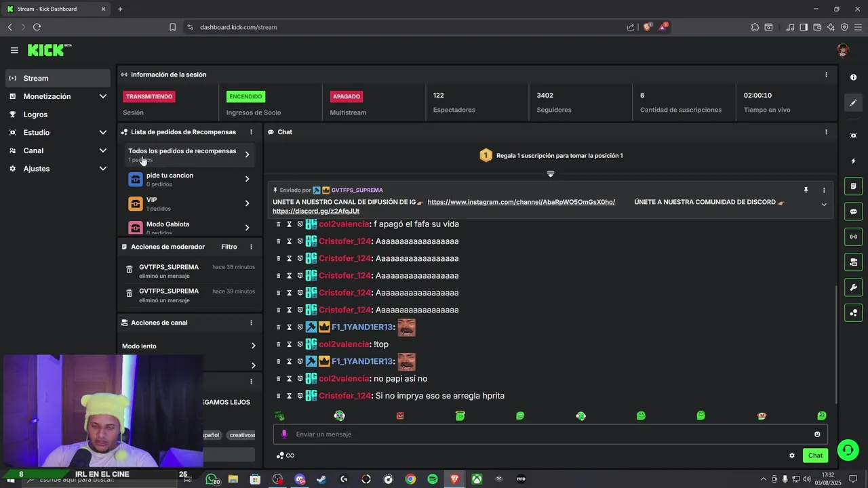Open the Brave Wallet icon
Viewport: 868px width, 488px height.
click(x=817, y=27)
